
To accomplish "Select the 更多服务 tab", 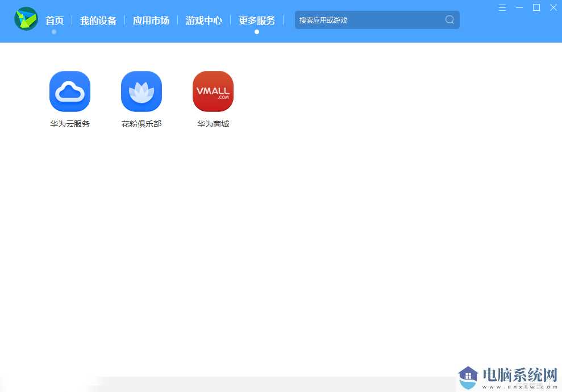I will (257, 20).
